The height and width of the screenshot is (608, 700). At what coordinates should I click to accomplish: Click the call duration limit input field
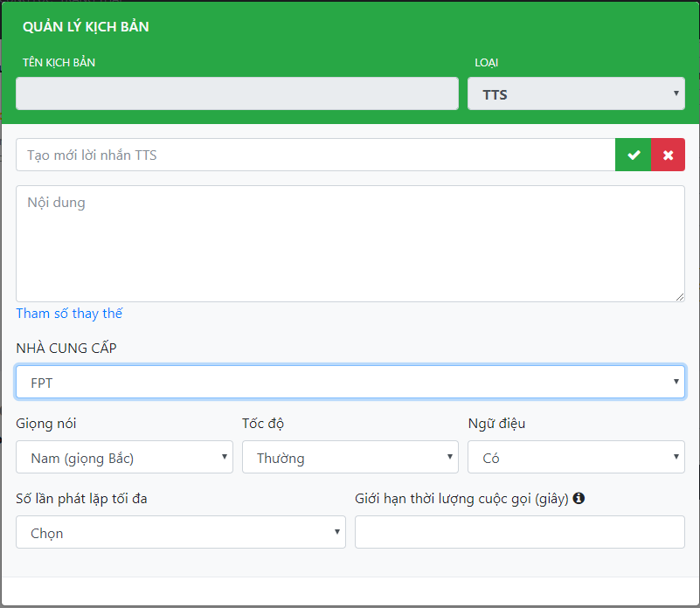click(x=519, y=532)
